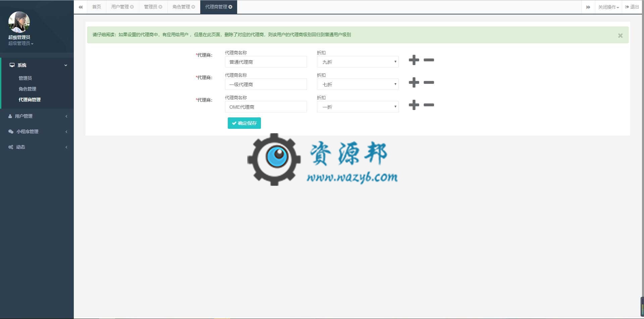Open the 折扣 dropdown showing 一折

(358, 107)
